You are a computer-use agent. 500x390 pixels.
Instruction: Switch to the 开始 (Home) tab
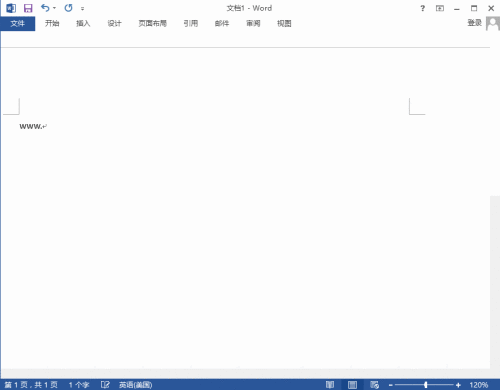click(52, 23)
